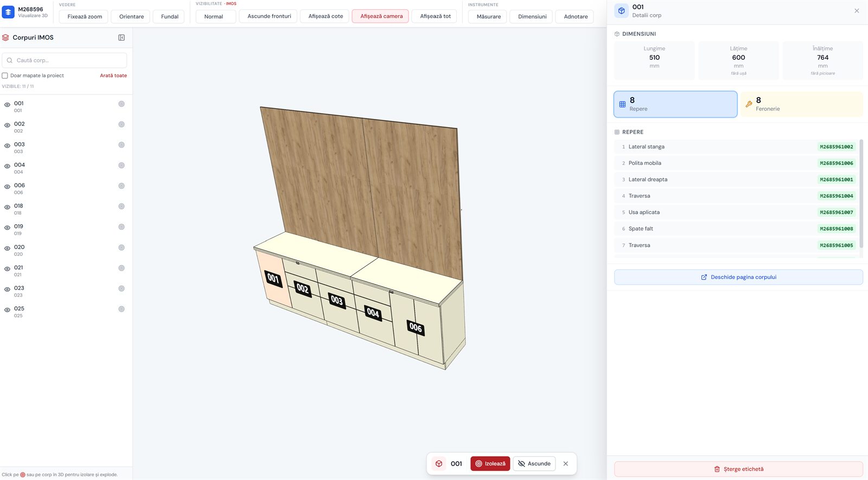Isolate body 004 using its target icon
The height and width of the screenshot is (480, 868).
(122, 166)
